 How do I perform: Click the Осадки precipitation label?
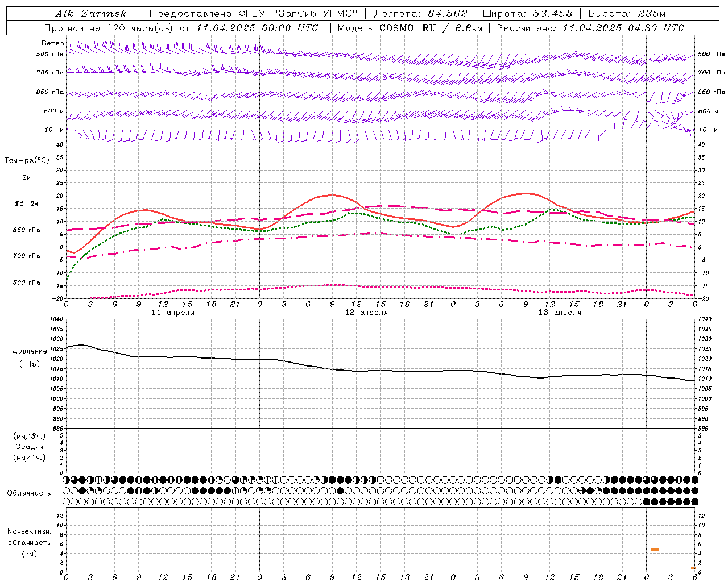point(30,447)
